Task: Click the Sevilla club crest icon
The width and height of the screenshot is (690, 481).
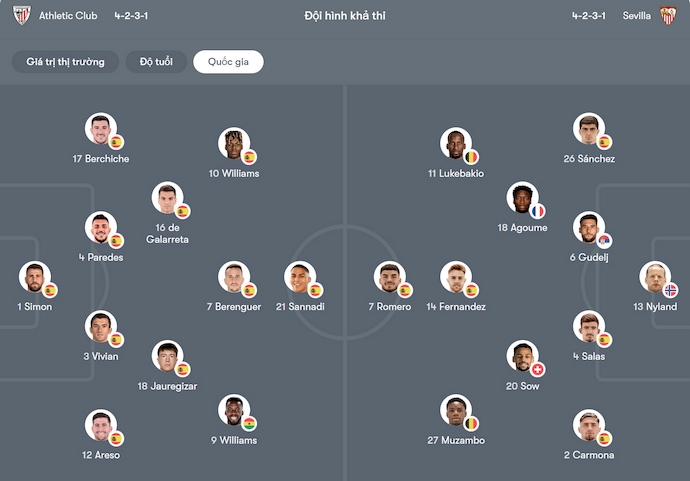Action: 668,15
